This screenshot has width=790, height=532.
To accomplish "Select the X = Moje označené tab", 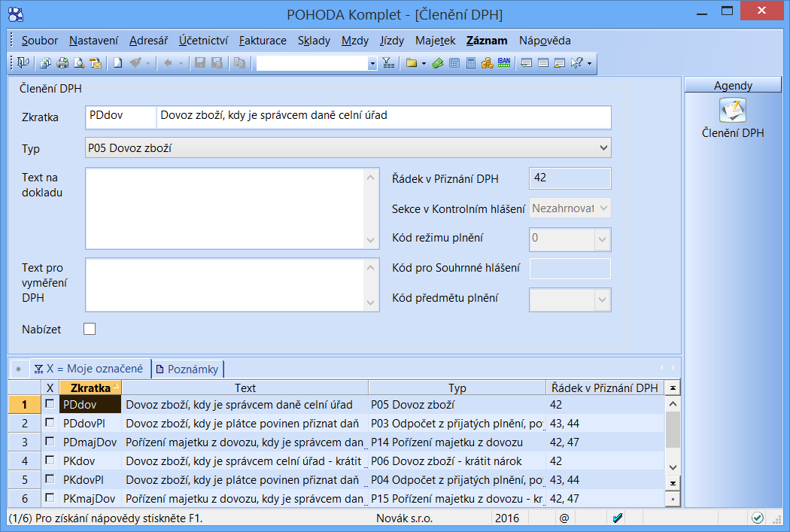I will [89, 369].
